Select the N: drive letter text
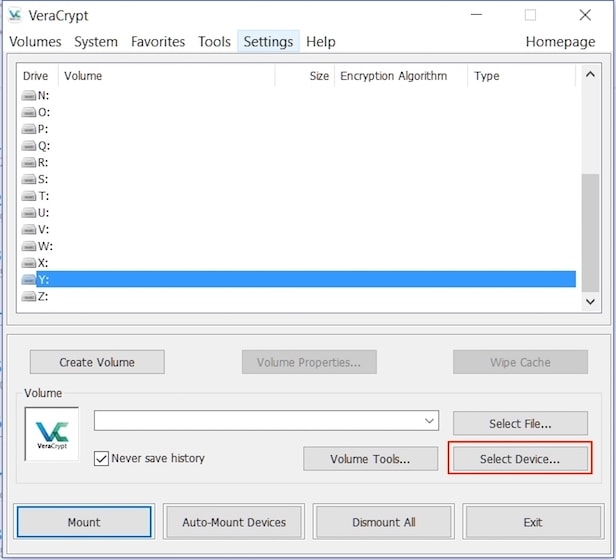This screenshot has height=560, width=616. click(44, 95)
